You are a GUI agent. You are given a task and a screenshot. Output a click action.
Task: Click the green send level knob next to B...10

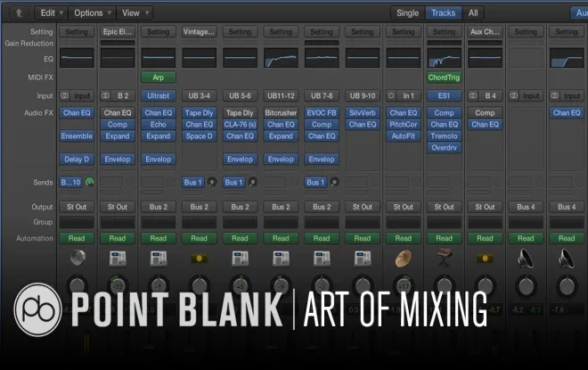tap(90, 183)
